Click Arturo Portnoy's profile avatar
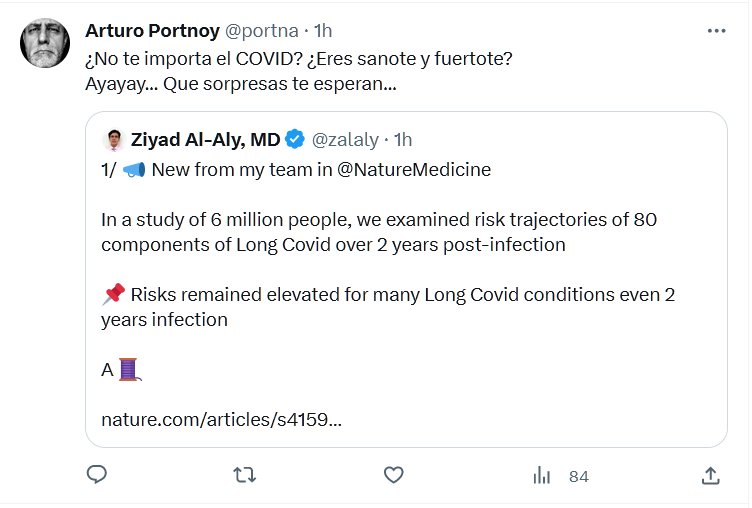The width and height of the screenshot is (752, 508). 45,43
